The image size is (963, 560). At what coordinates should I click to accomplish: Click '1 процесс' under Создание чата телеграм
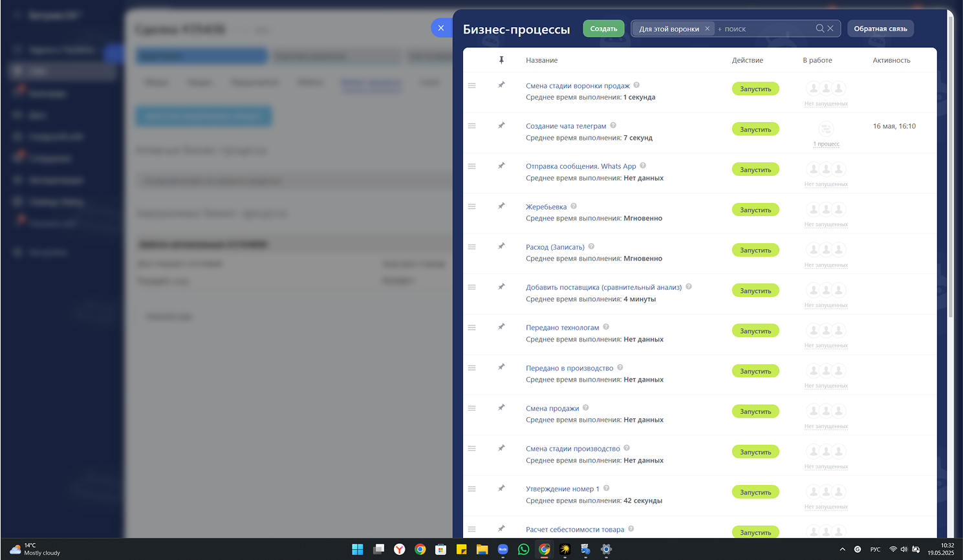(x=827, y=144)
